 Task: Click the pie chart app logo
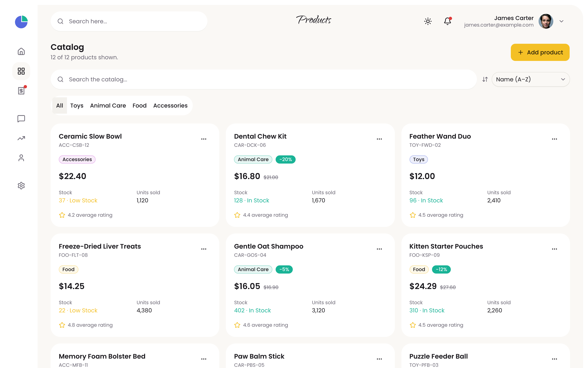coord(21,22)
